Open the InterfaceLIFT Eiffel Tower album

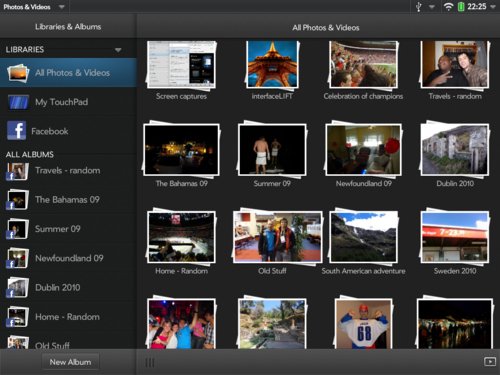272,64
